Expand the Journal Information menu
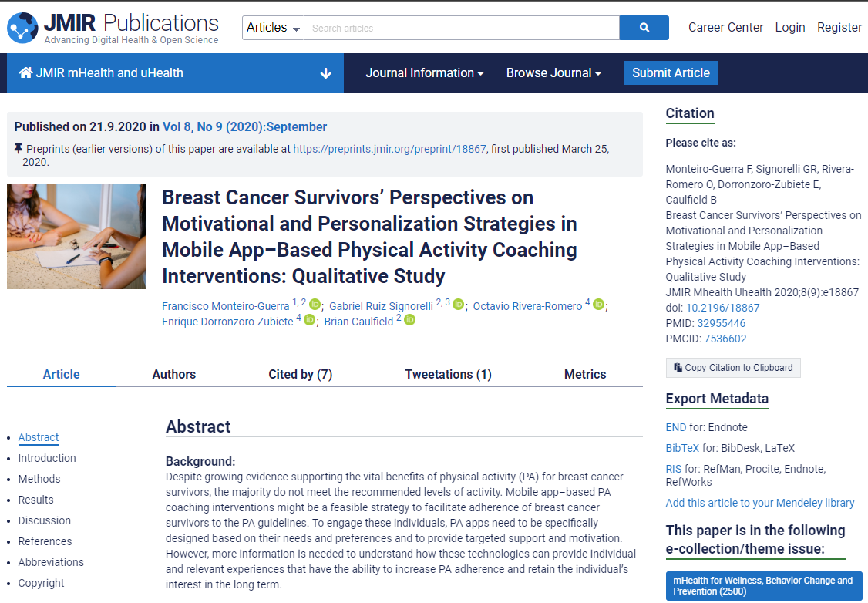 click(x=425, y=73)
